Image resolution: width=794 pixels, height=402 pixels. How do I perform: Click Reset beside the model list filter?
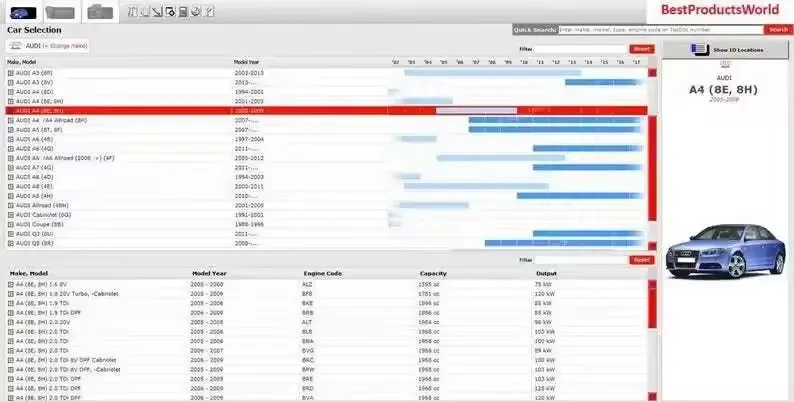pyautogui.click(x=642, y=49)
